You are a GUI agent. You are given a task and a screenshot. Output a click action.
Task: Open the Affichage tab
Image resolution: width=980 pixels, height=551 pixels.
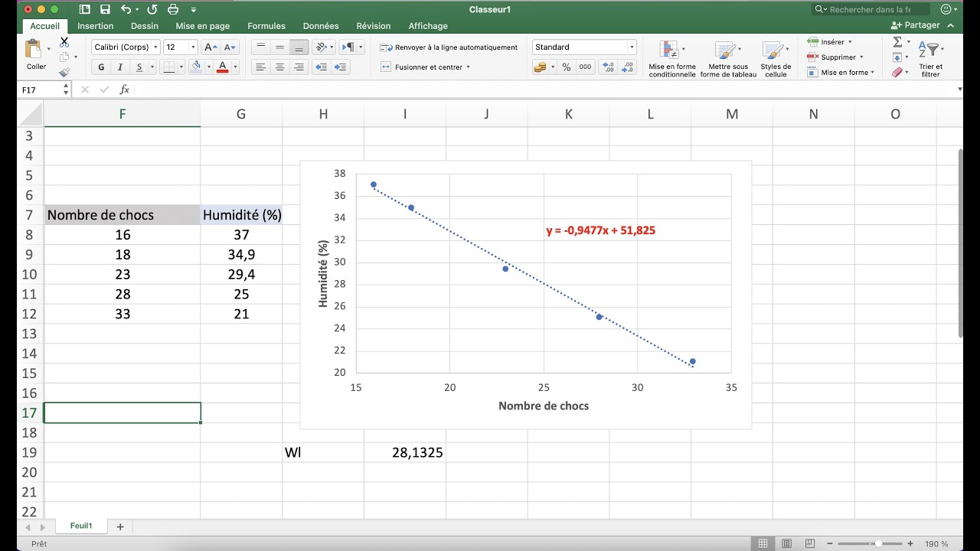coord(428,26)
